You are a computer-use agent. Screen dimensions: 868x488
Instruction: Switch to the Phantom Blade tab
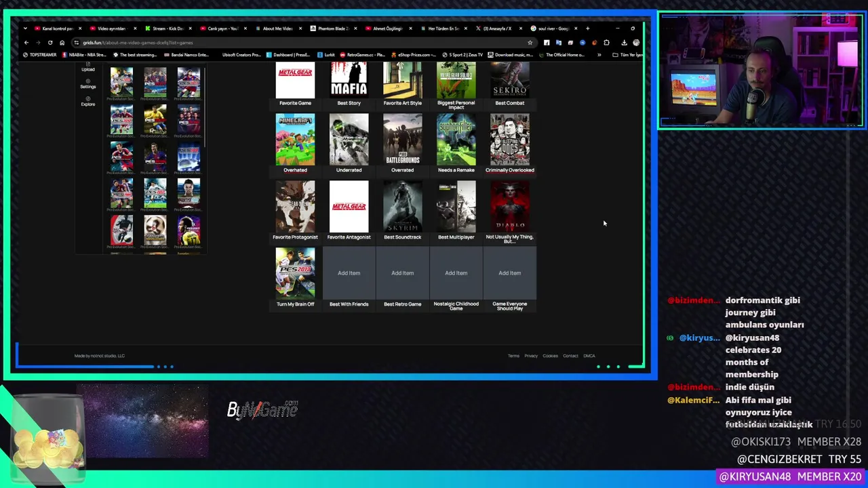click(332, 28)
